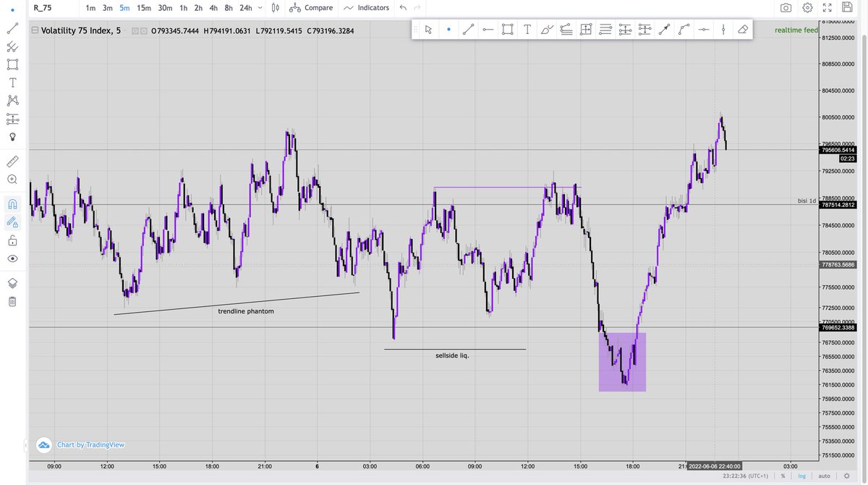The width and height of the screenshot is (868, 485).
Task: Switch to the 1h timeframe
Action: click(182, 8)
